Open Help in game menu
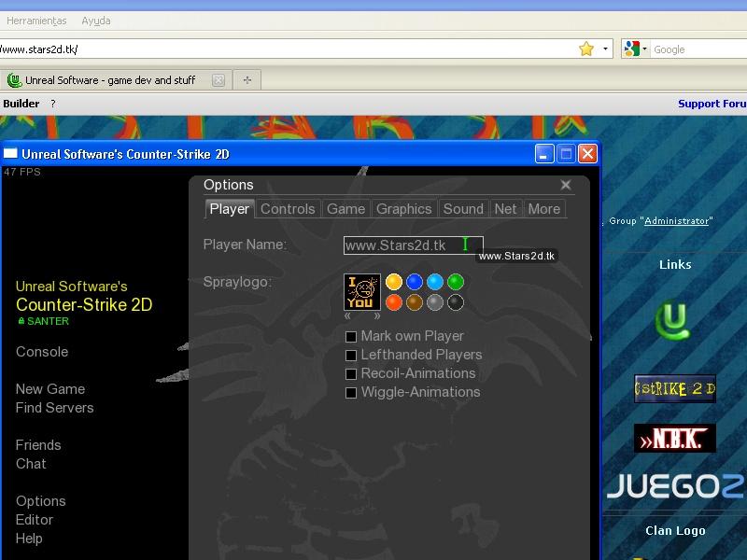 29,539
